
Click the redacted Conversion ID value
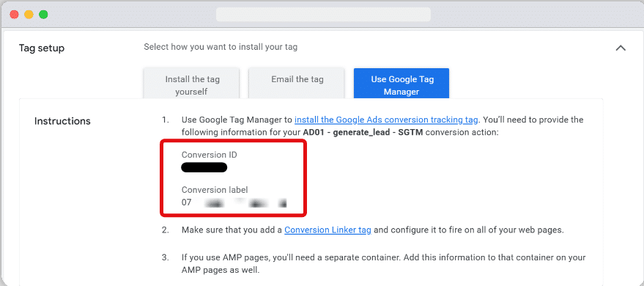[204, 167]
